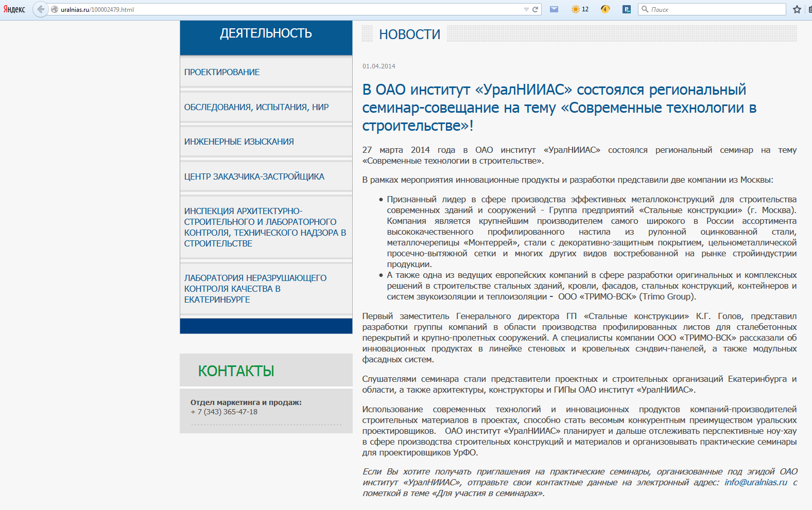The height and width of the screenshot is (510, 812).
Task: Open ЛАБОРАТОРИЯ НЕРАЗРУШАЮЩЕГО КОНТРОЛЯ link
Action: coord(255,289)
